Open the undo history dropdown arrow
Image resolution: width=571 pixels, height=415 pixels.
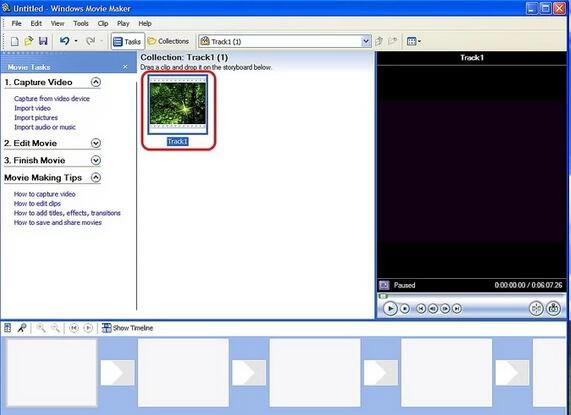[x=76, y=41]
